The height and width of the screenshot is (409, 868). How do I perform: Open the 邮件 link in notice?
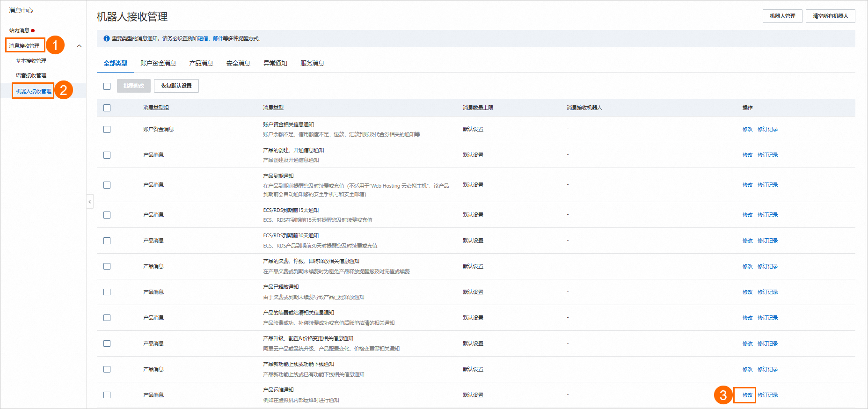(218, 38)
